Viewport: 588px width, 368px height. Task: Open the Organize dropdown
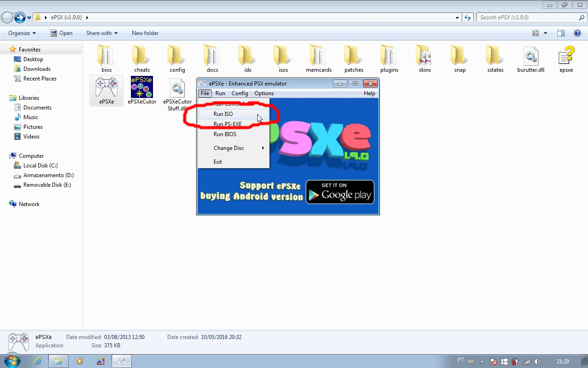(22, 33)
